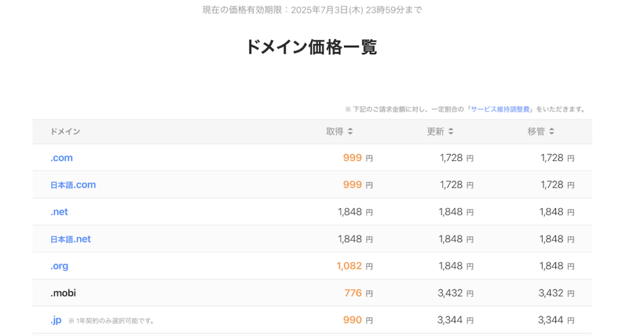Sort table by 取得 price arrows
The width and height of the screenshot is (644, 336).
click(x=350, y=132)
